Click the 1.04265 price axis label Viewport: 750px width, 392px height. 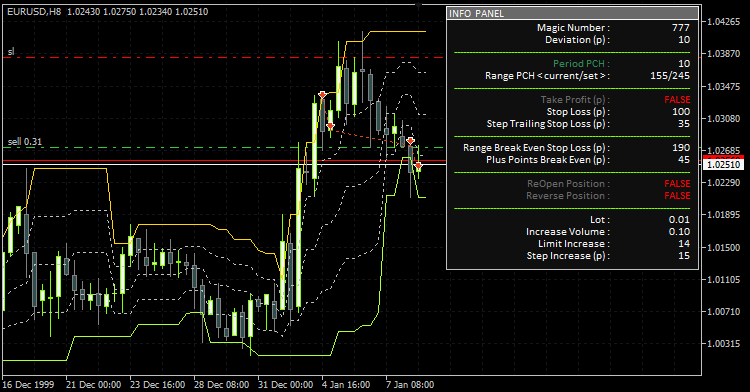724,22
